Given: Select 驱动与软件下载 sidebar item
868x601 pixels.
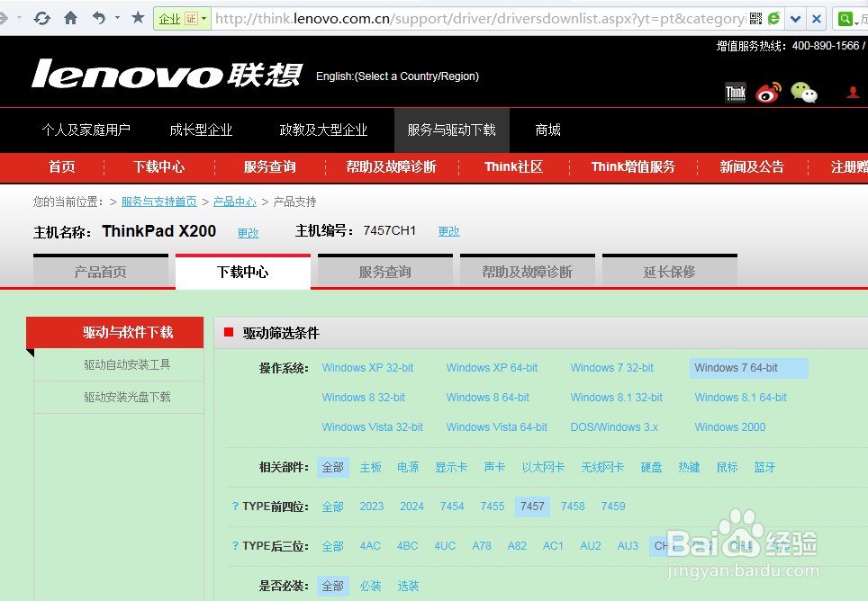Looking at the screenshot, I should pyautogui.click(x=115, y=332).
